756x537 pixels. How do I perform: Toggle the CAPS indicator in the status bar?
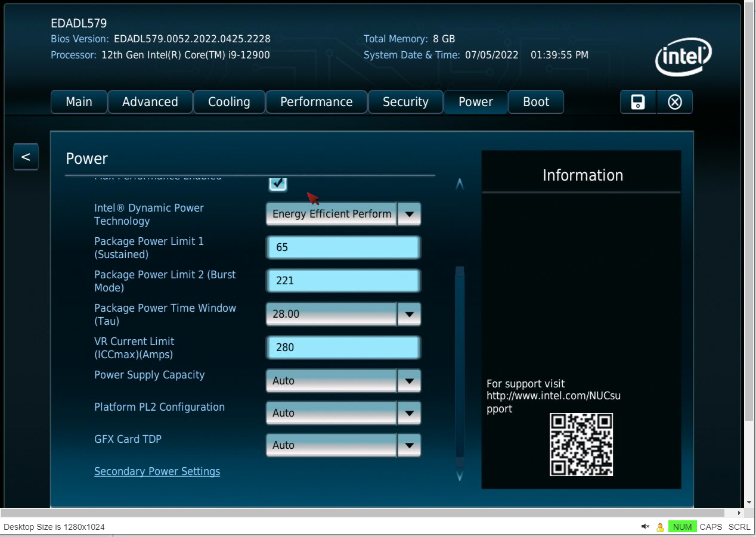pyautogui.click(x=711, y=526)
